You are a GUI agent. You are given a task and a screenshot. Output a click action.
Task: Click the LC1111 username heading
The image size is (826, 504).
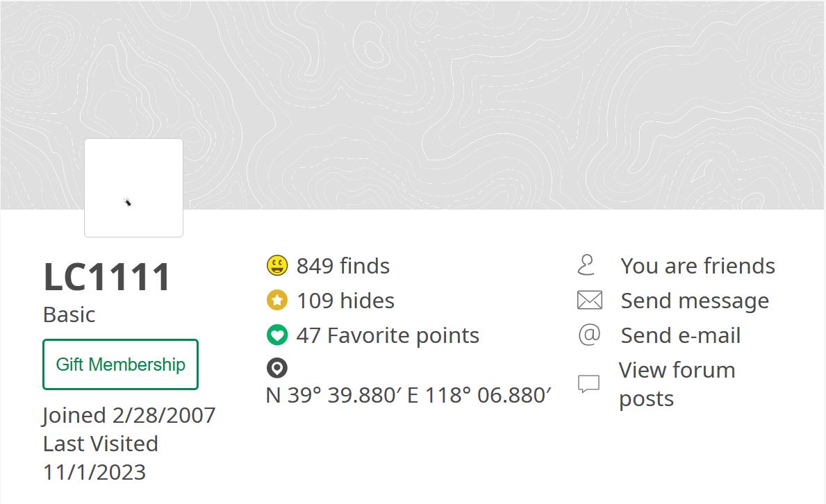pos(107,277)
